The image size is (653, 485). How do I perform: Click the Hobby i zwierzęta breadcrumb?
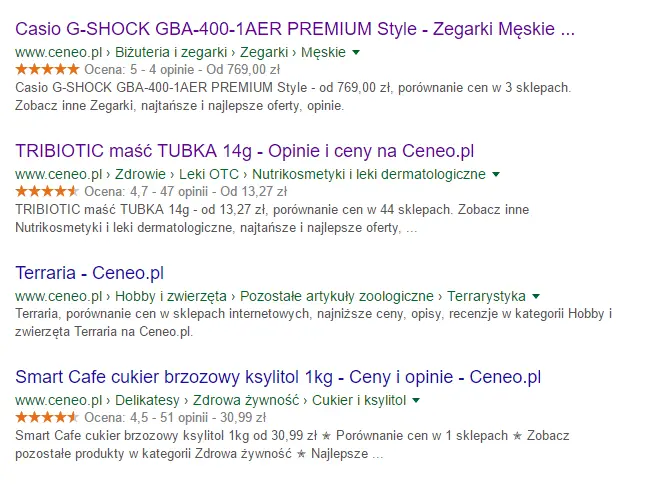(171, 296)
